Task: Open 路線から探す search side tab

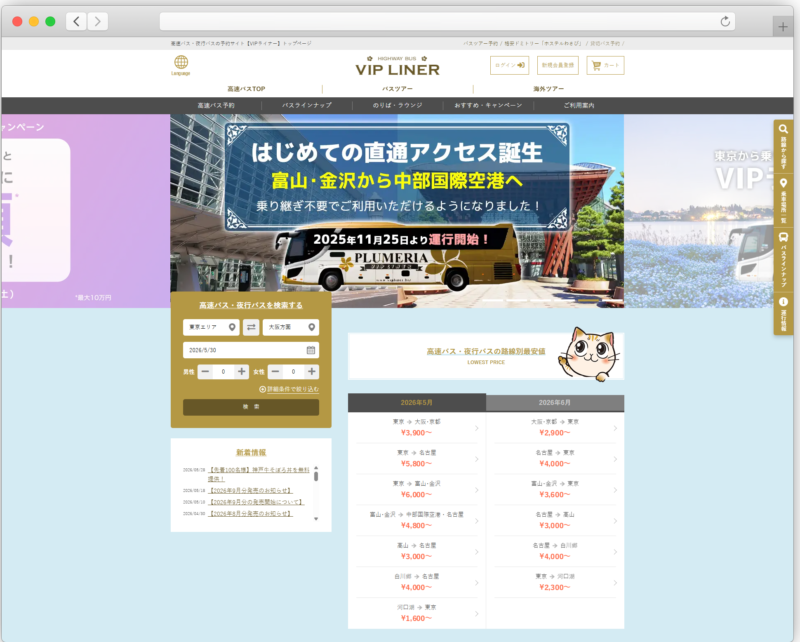Action: [x=783, y=146]
